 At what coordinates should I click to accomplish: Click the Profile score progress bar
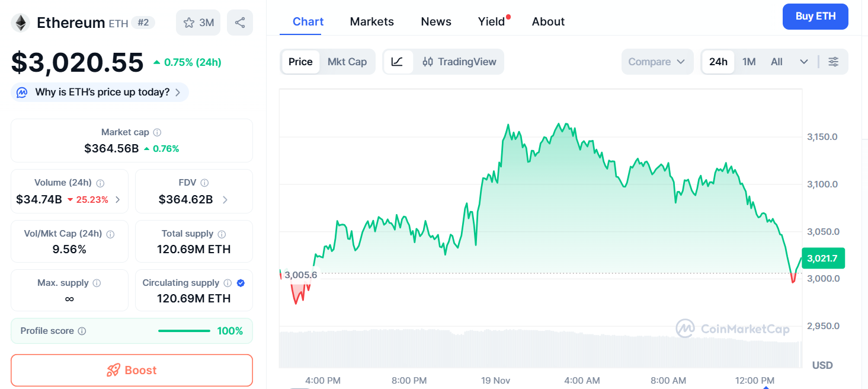[x=184, y=331]
